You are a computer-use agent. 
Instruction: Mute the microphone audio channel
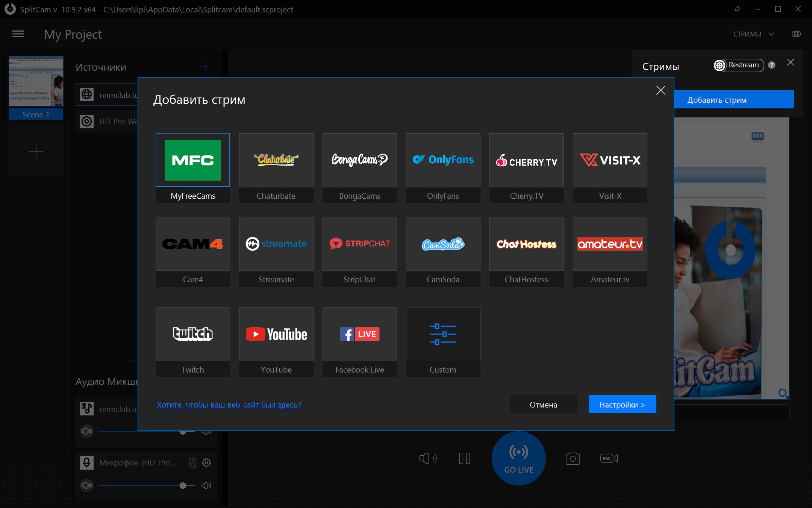(87, 485)
